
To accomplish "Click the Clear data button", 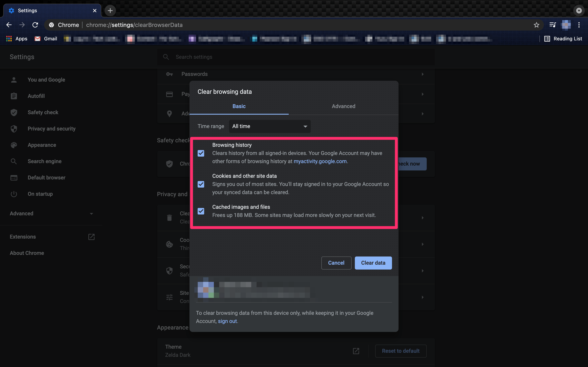I will (x=373, y=263).
